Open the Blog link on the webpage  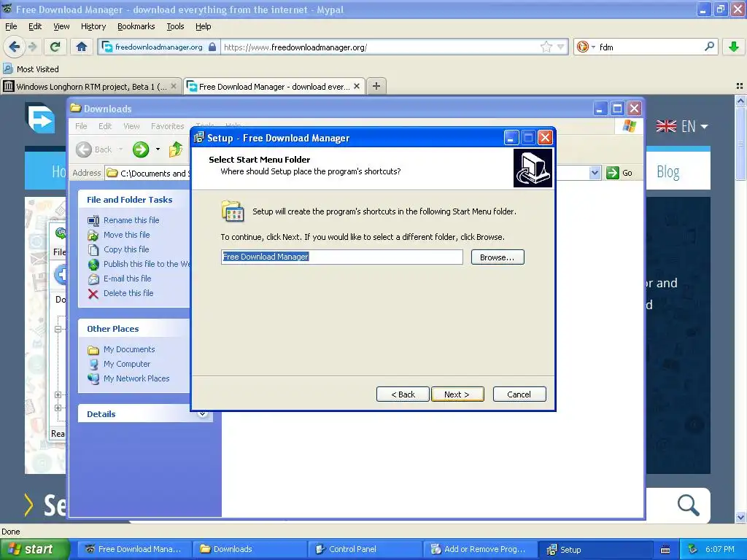pos(668,172)
